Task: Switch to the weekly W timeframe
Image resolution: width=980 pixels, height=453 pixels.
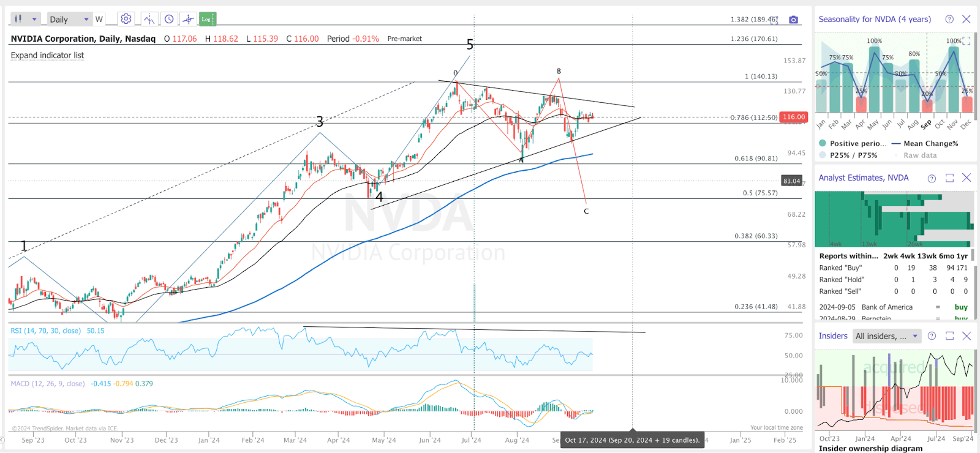Action: click(99, 19)
